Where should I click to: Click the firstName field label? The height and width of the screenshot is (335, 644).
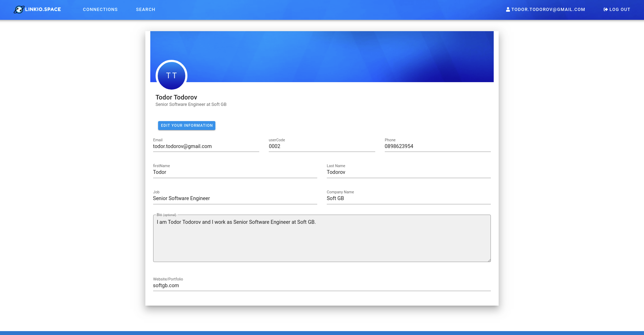[x=161, y=166]
